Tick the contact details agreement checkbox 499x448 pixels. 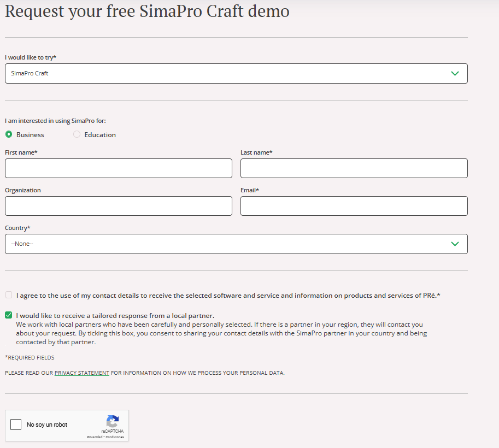[9, 295]
